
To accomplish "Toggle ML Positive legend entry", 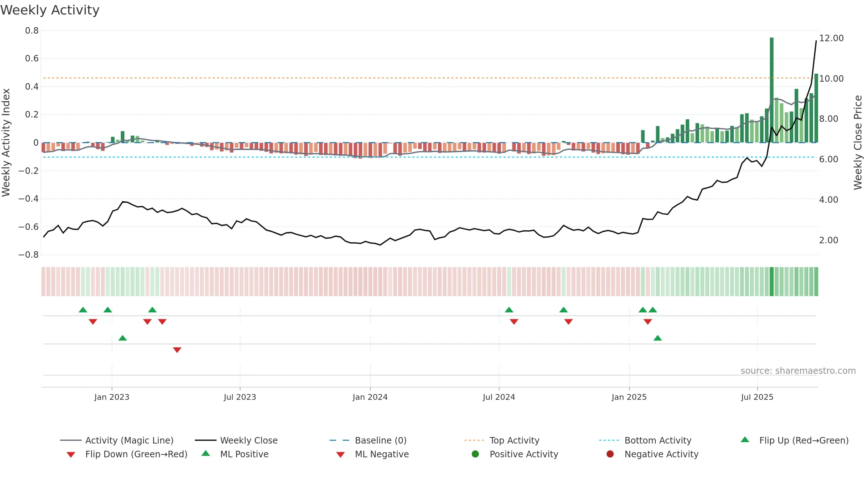I will pos(235,454).
